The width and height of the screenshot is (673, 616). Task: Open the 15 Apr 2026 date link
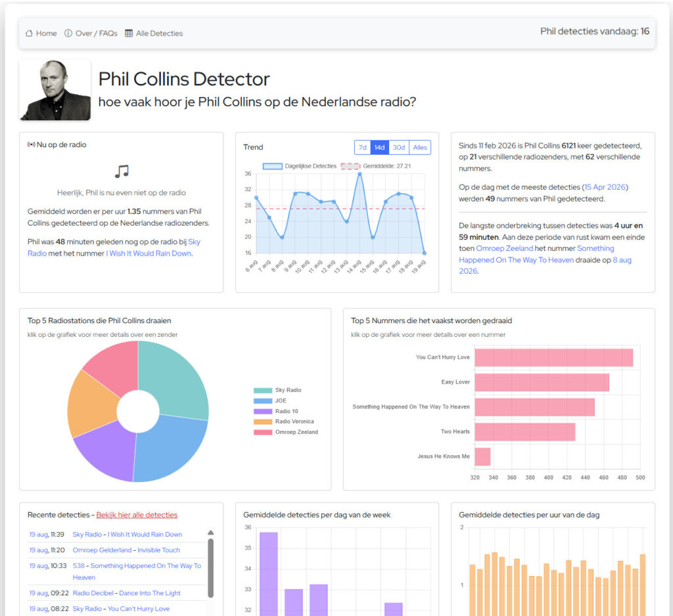605,187
